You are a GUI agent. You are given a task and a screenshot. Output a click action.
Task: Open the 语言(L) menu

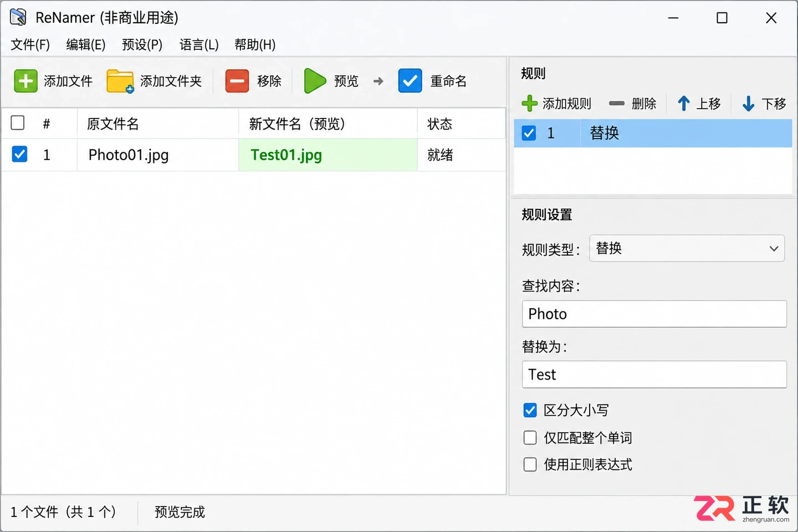click(199, 44)
